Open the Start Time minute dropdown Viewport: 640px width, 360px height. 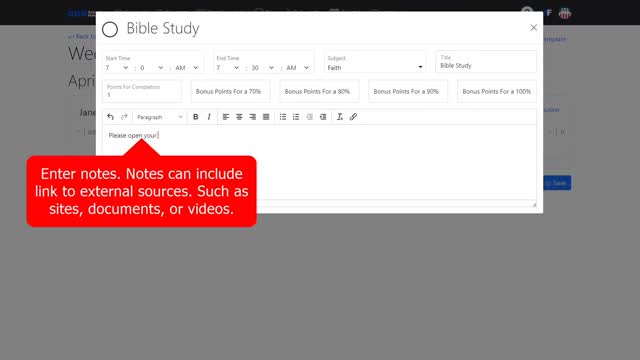[151, 68]
